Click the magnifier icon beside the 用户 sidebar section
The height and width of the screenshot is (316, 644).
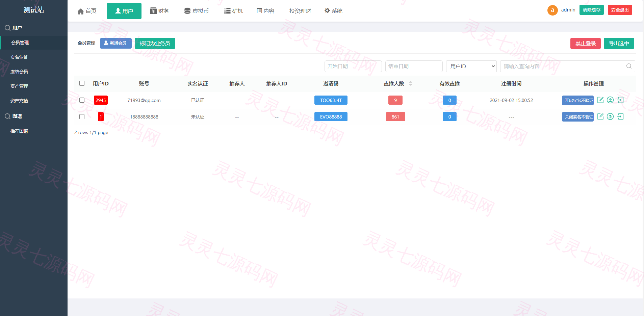(x=7, y=28)
